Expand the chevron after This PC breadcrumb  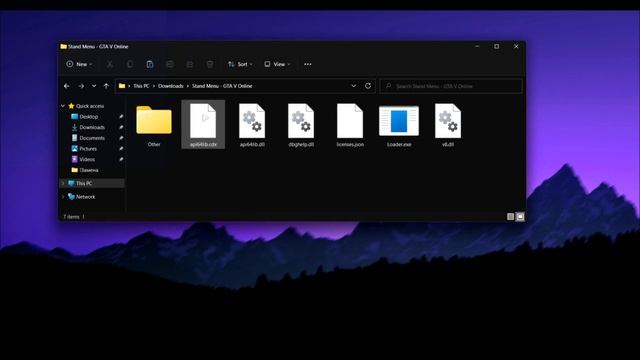click(x=154, y=86)
